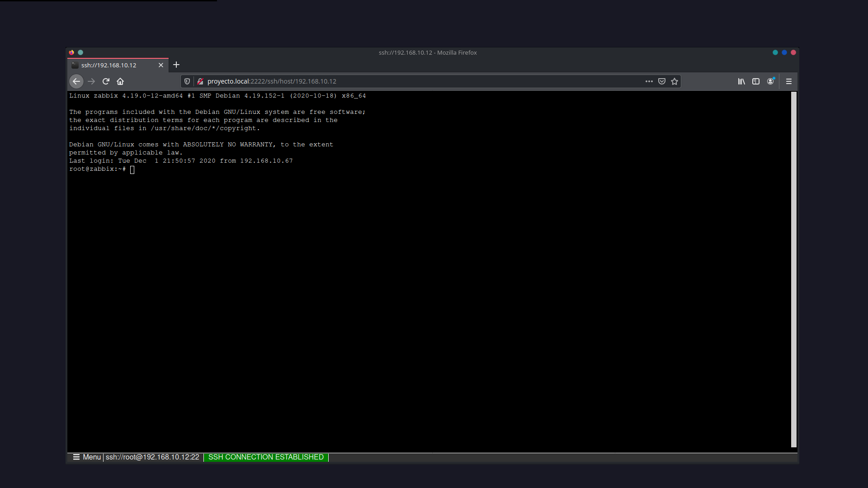
Task: Bookmark this page with the star
Action: click(x=674, y=81)
